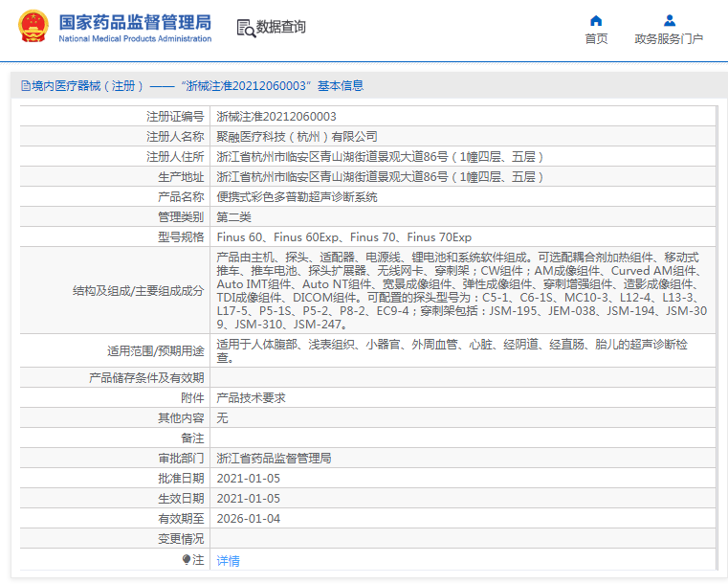Click the 生效日期 value 2021-01-05
The height and width of the screenshot is (584, 728).
point(249,499)
